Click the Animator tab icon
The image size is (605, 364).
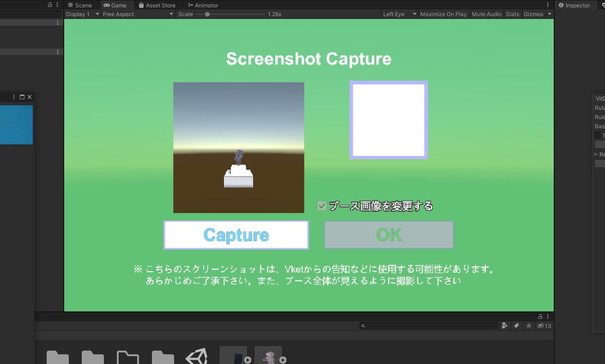[191, 5]
